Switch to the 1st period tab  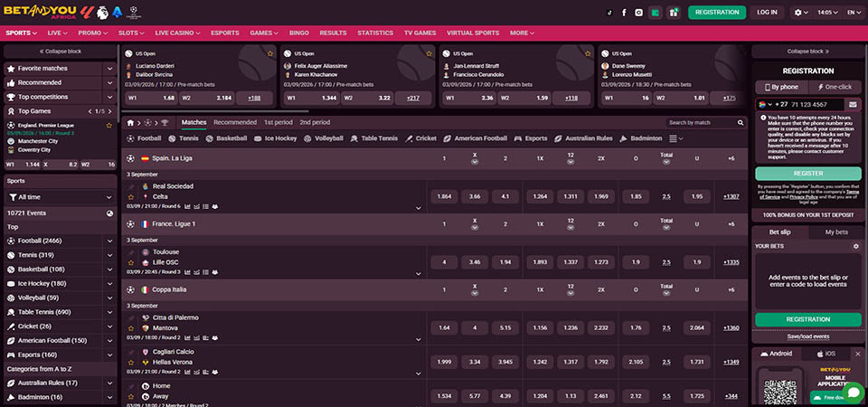[278, 122]
